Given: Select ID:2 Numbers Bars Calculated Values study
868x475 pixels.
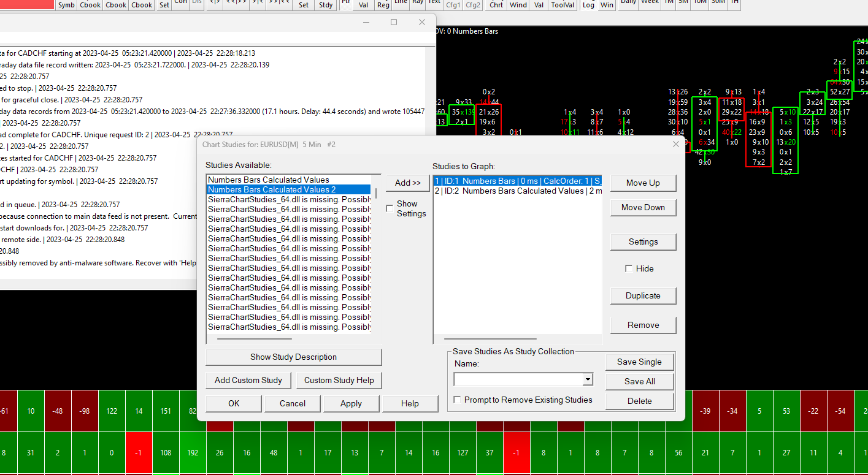Looking at the screenshot, I should (517, 191).
